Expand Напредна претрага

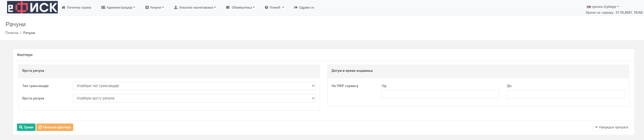pyautogui.click(x=611, y=127)
